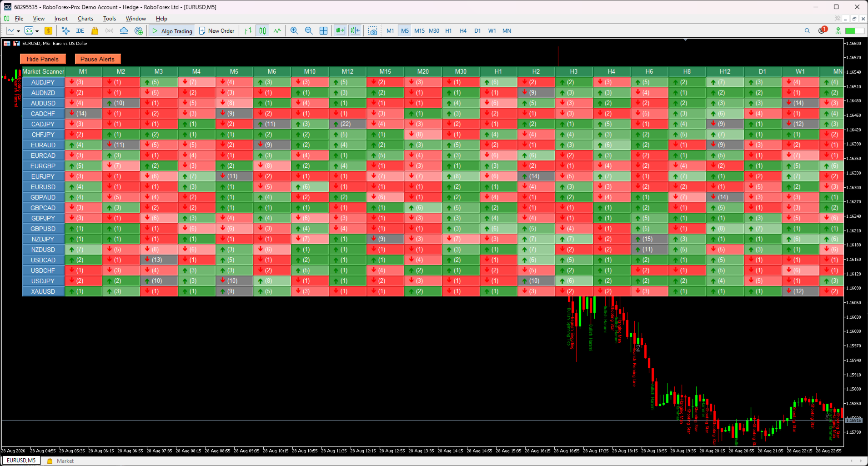
Task: Zoom out of the chart
Action: [x=309, y=31]
